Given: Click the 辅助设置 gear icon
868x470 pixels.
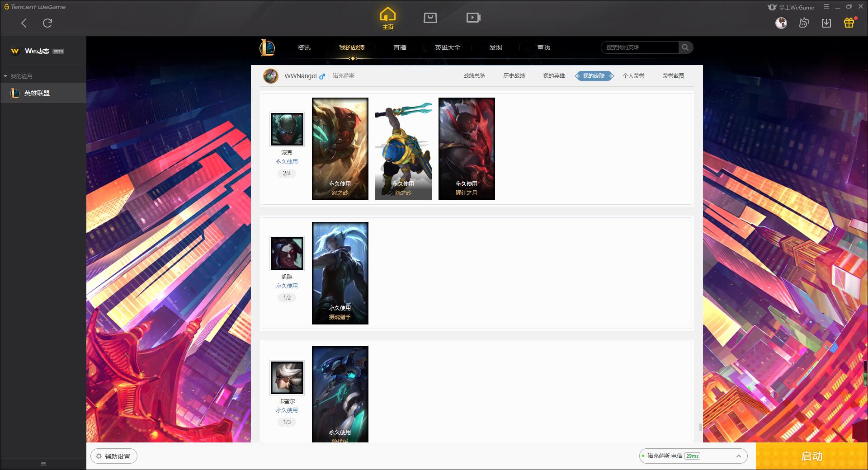Looking at the screenshot, I should pyautogui.click(x=99, y=456).
